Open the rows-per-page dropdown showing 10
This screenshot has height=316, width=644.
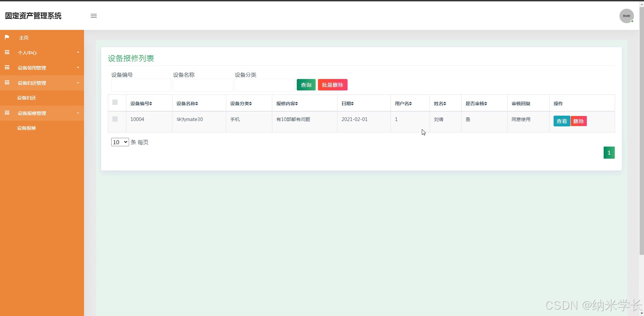tap(120, 142)
